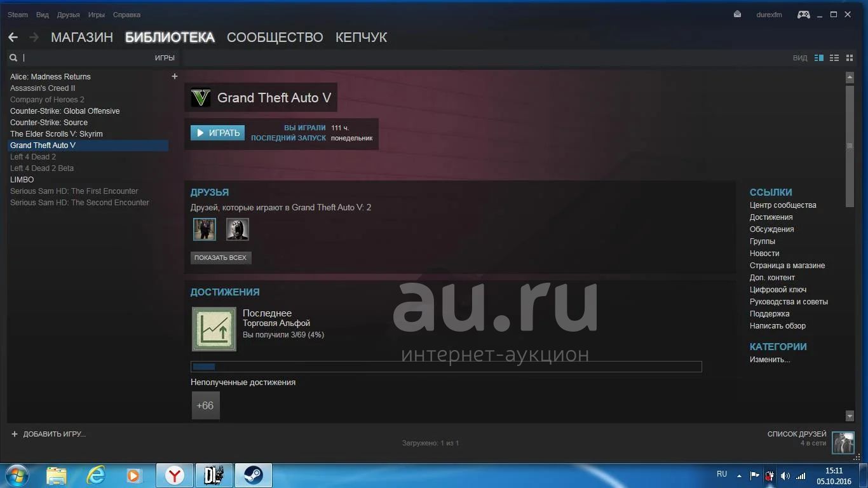868x488 pixels.
Task: Open the Steam inbox envelope icon
Action: coord(737,14)
